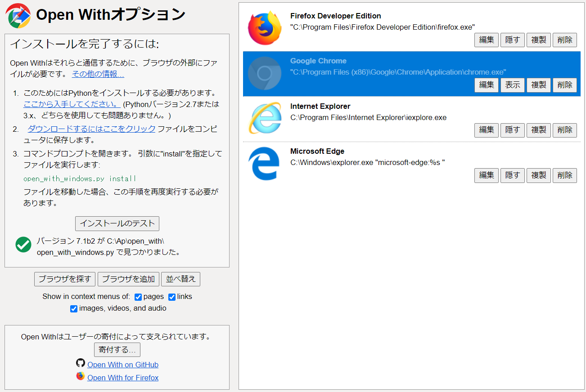
Task: Duplicate (複製) the Internet Explorer entry
Action: (x=539, y=130)
